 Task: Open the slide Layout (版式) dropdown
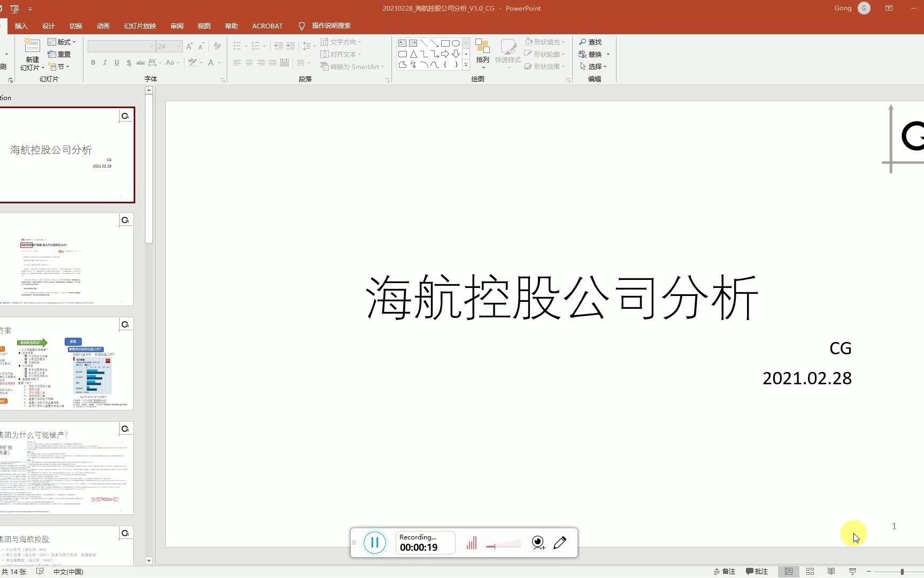click(x=62, y=42)
